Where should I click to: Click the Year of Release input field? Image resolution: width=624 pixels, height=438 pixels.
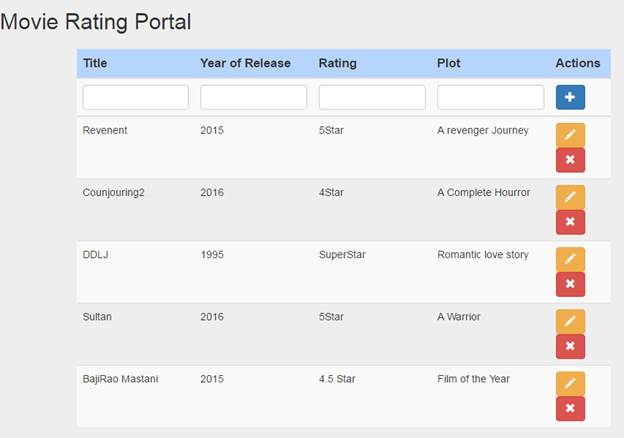(x=253, y=97)
